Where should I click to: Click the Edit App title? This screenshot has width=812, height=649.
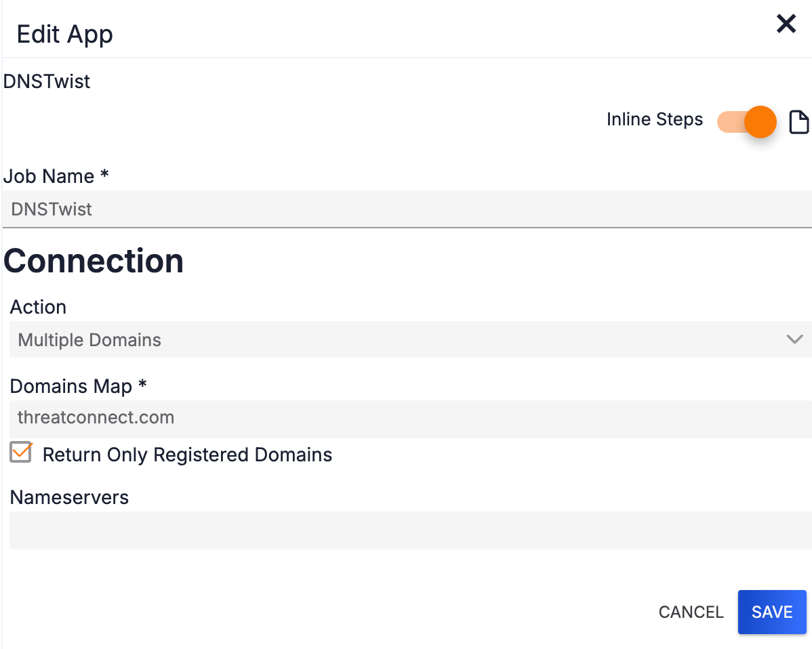pyautogui.click(x=65, y=35)
